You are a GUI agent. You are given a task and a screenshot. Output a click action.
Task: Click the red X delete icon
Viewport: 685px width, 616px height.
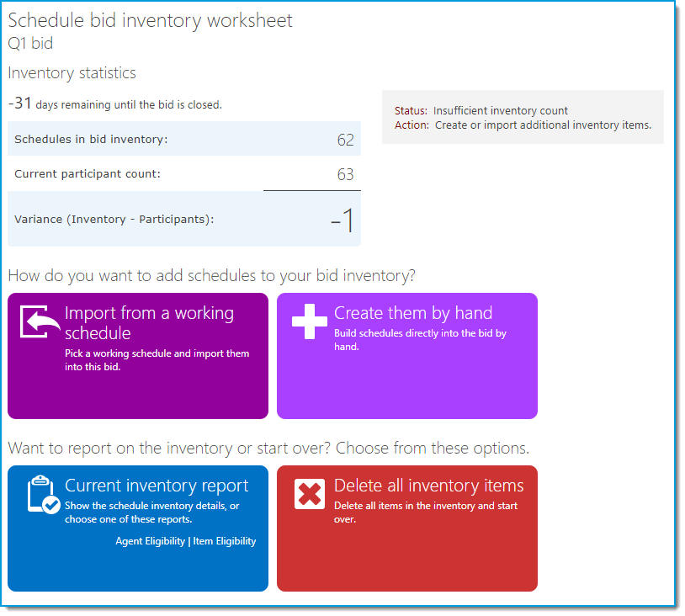point(310,495)
